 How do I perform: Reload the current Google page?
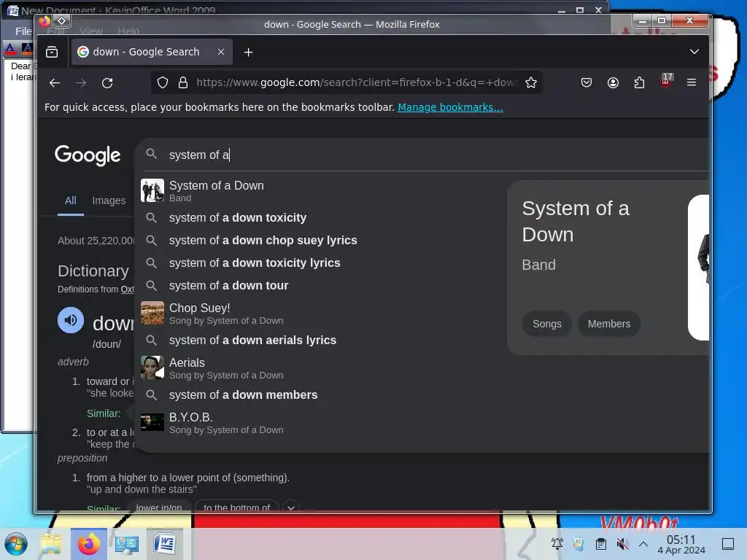pos(107,83)
